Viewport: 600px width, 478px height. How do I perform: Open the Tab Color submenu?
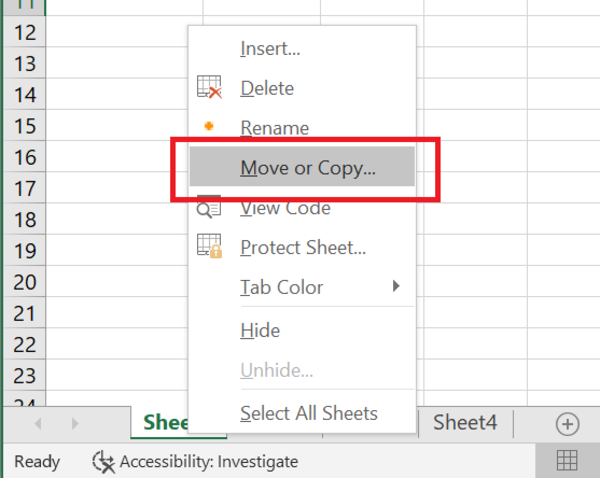pos(302,287)
